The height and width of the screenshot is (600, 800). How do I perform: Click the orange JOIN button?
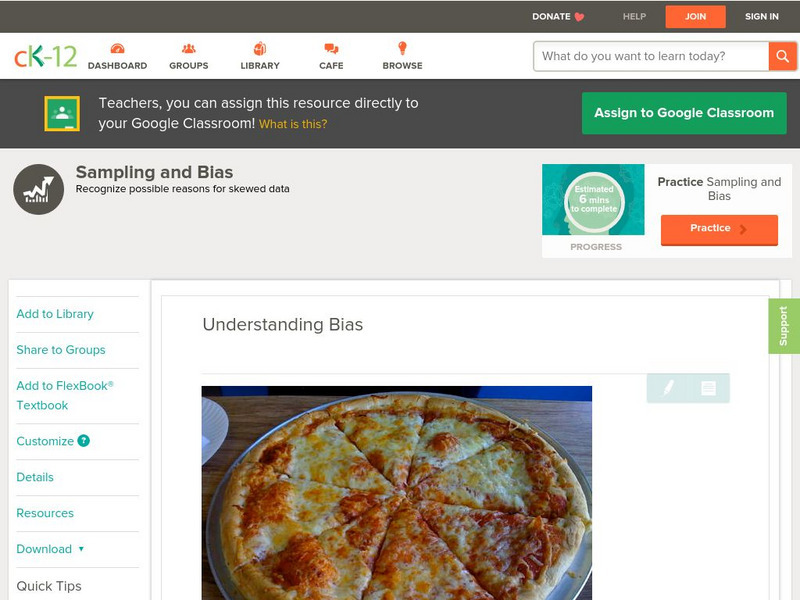click(695, 17)
